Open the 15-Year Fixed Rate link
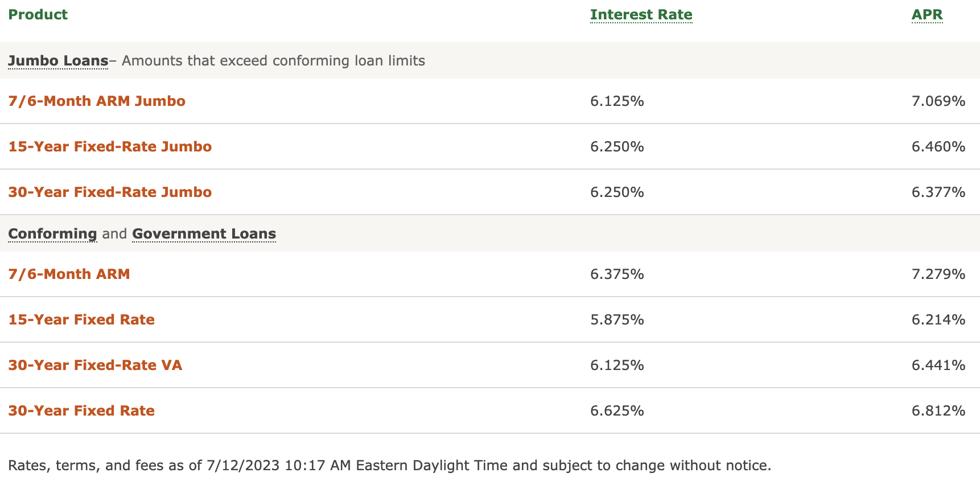 pos(81,320)
